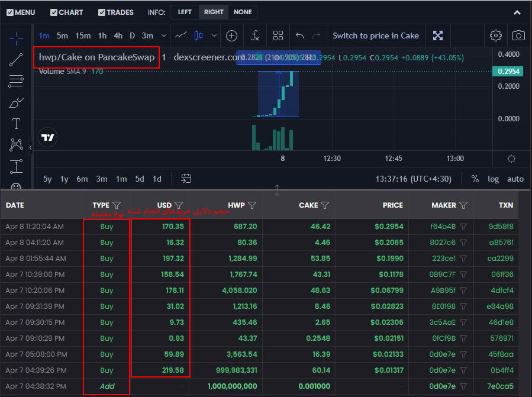
Task: Set date range to 5y
Action: coord(47,179)
